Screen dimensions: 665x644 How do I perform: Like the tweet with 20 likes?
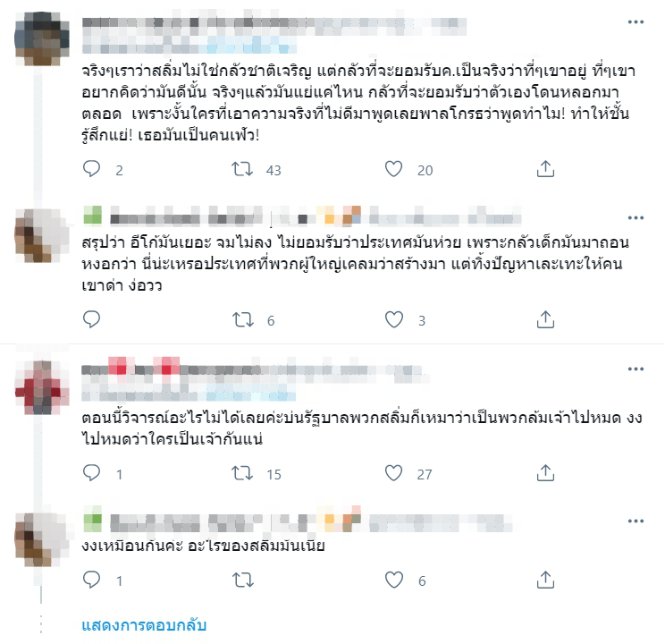393,169
